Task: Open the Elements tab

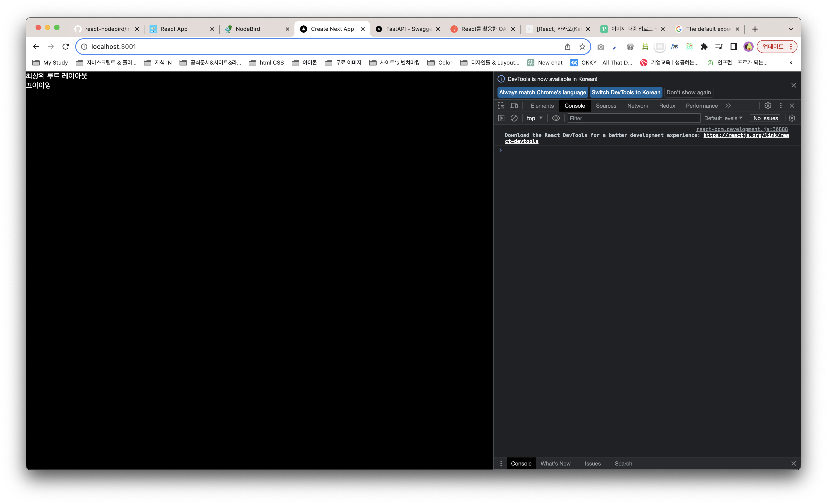Action: 542,106
